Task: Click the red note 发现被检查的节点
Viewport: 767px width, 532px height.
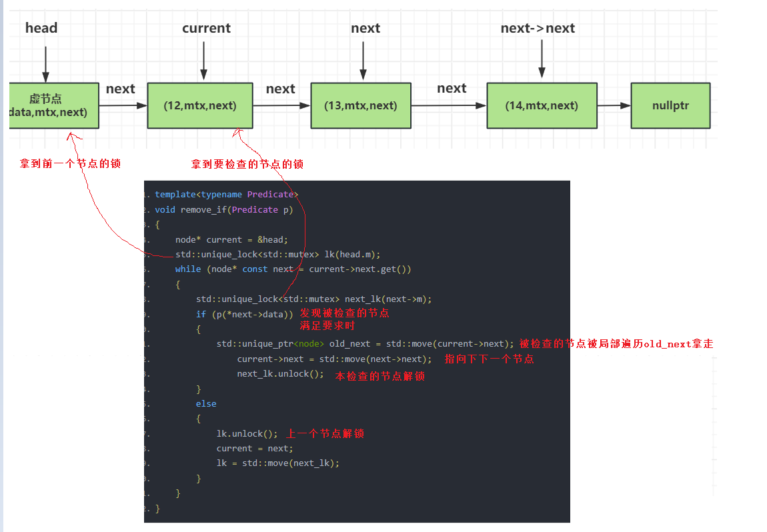Action: (x=344, y=313)
